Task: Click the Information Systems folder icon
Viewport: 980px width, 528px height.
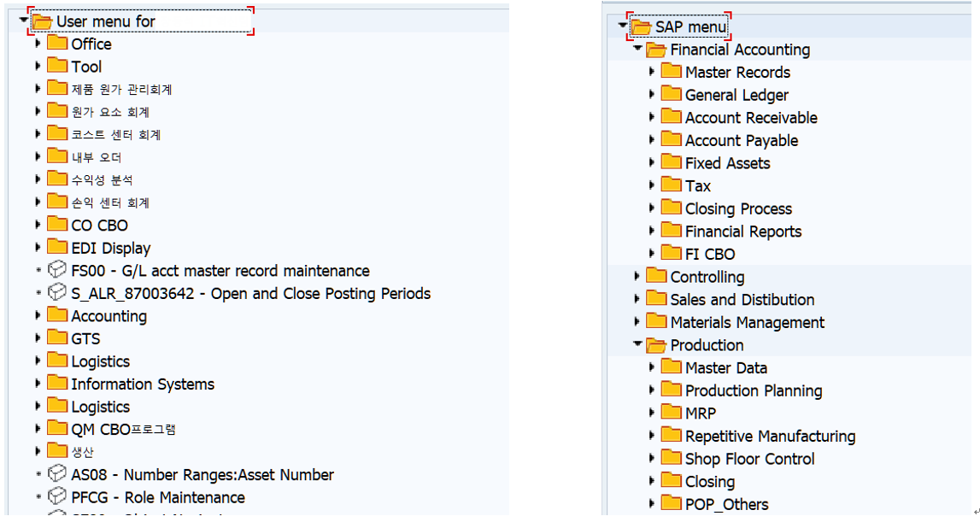Action: tap(57, 383)
